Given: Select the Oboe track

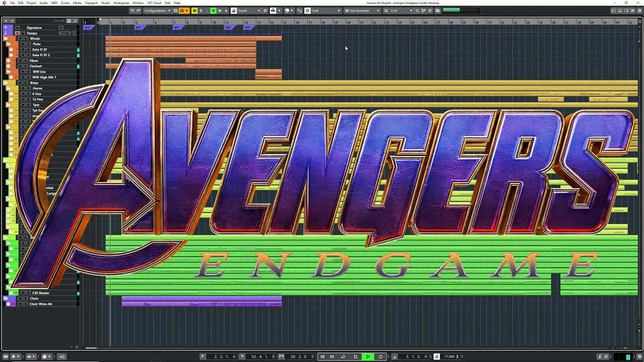Looking at the screenshot, I should click(x=34, y=61).
